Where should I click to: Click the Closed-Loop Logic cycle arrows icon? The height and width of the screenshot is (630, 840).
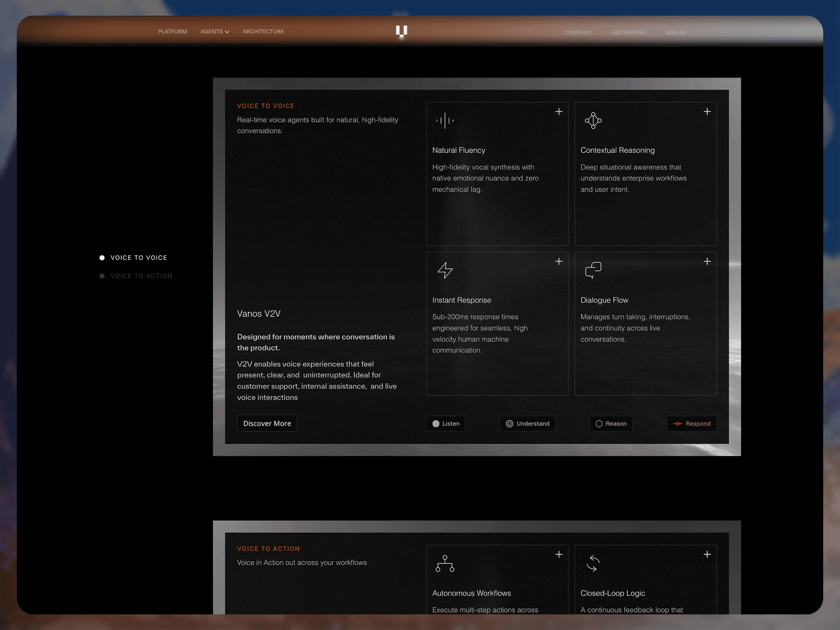593,563
